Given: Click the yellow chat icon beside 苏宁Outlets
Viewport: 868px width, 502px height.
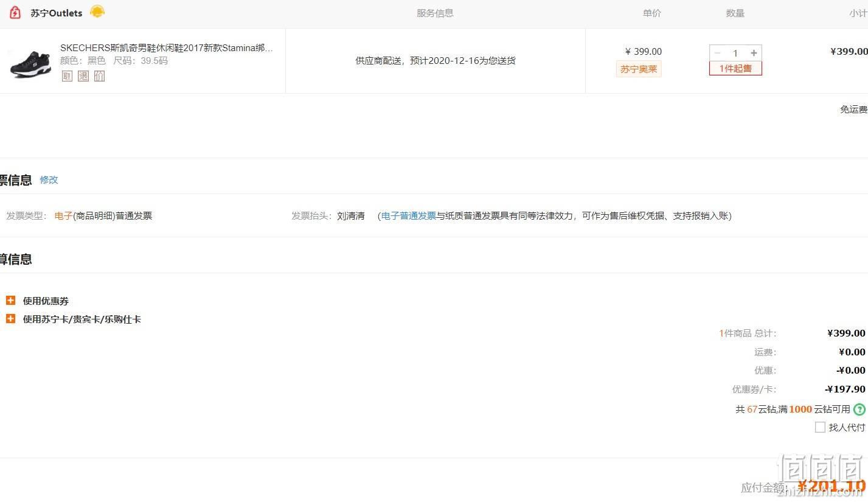Looking at the screenshot, I should coord(97,12).
